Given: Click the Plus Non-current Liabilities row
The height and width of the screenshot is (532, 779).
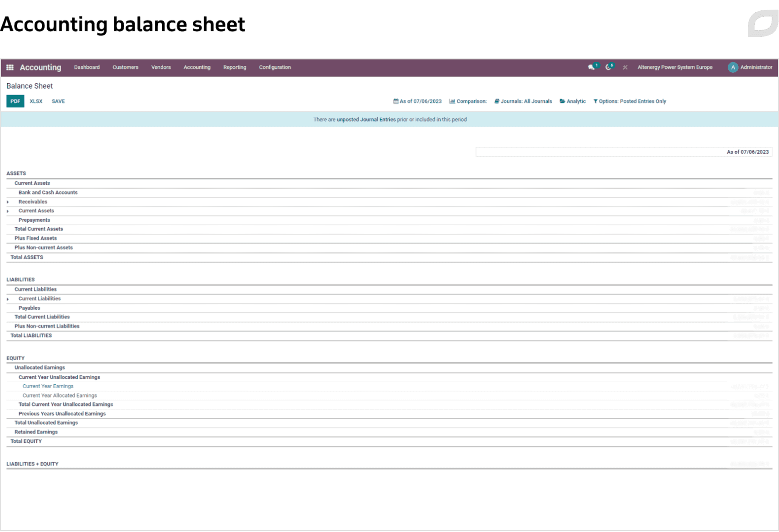Looking at the screenshot, I should (x=389, y=327).
